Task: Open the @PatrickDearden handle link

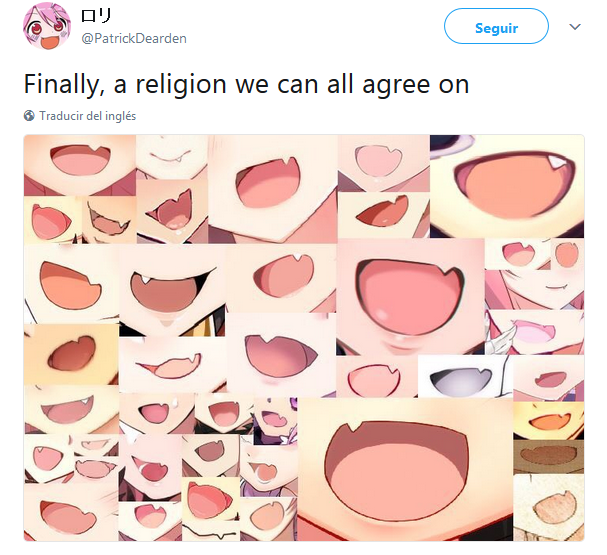Action: point(134,38)
